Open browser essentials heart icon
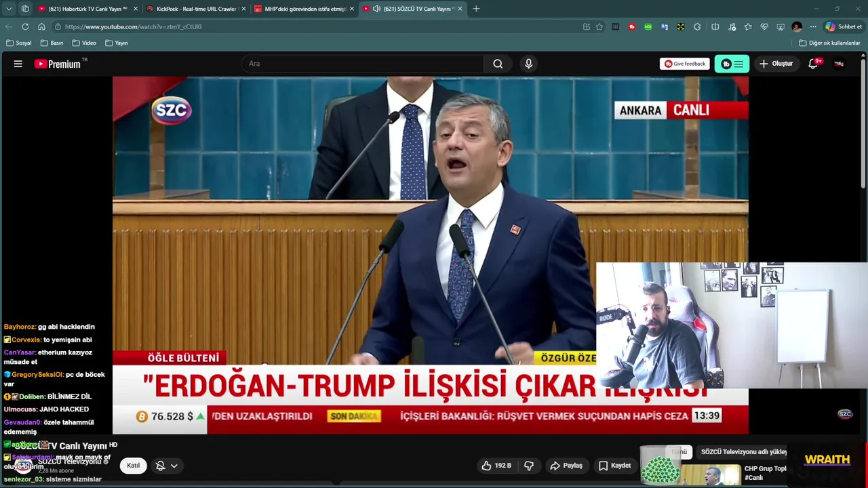Screen dimensions: 868x488 [x=764, y=26]
